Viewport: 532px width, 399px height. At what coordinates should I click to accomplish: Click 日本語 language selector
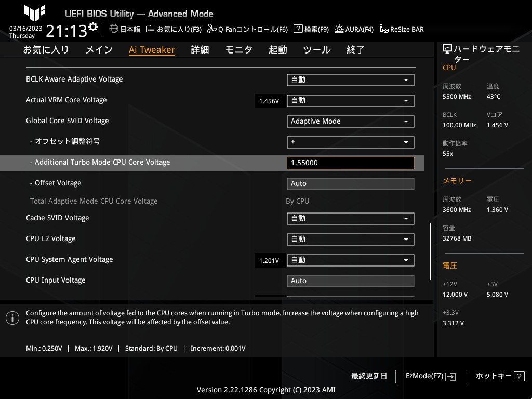(130, 29)
